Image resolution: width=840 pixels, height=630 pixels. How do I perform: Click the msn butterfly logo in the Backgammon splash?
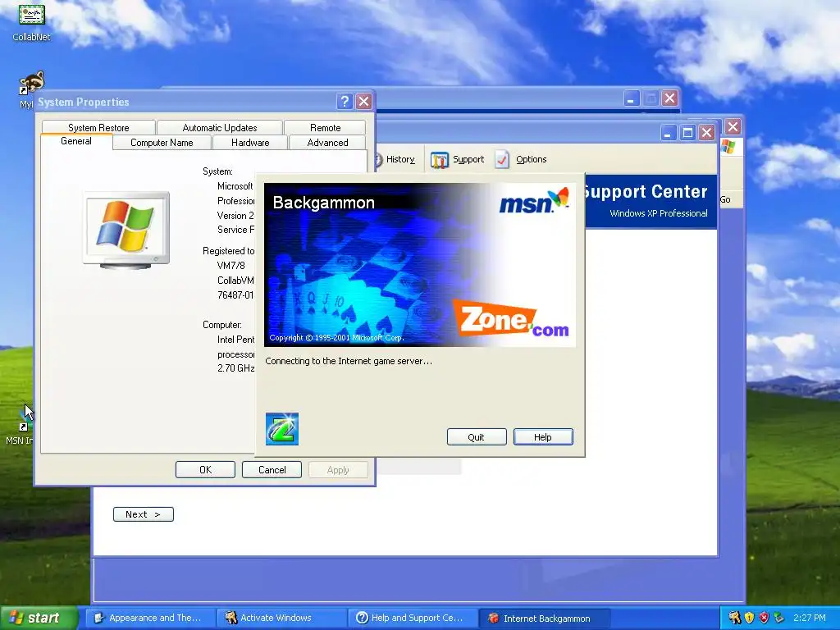coord(533,201)
